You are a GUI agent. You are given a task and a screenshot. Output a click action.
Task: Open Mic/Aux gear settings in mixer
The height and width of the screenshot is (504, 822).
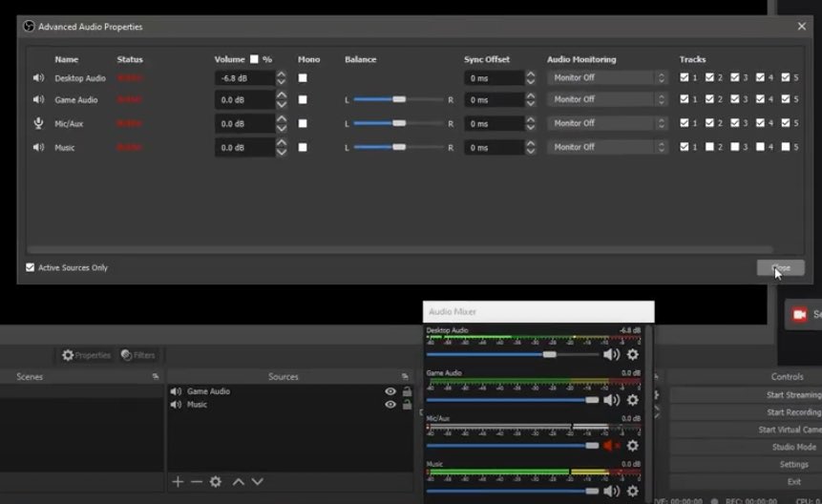633,446
